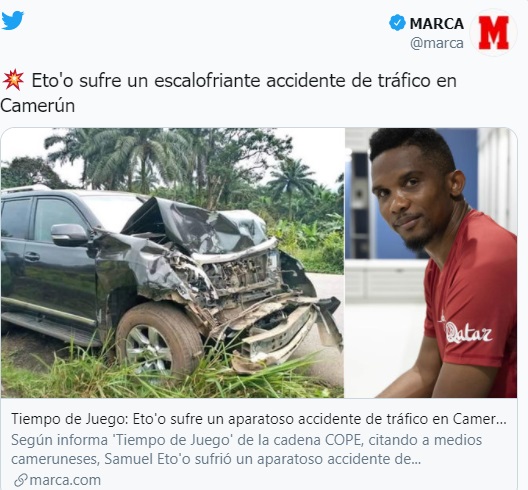Click the article description mentioning cadena COPE
Viewport: 528px width, 490px height.
[x=246, y=450]
